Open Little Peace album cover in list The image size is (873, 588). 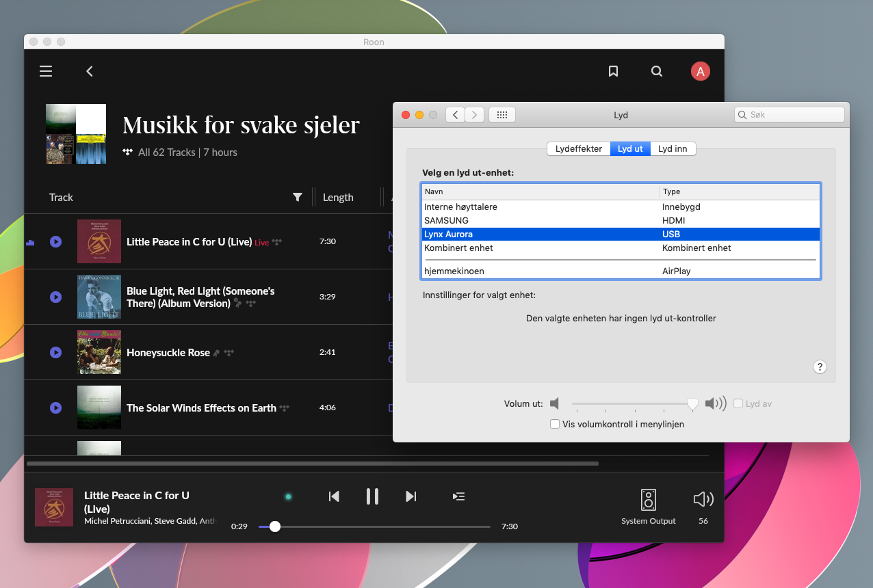click(99, 241)
